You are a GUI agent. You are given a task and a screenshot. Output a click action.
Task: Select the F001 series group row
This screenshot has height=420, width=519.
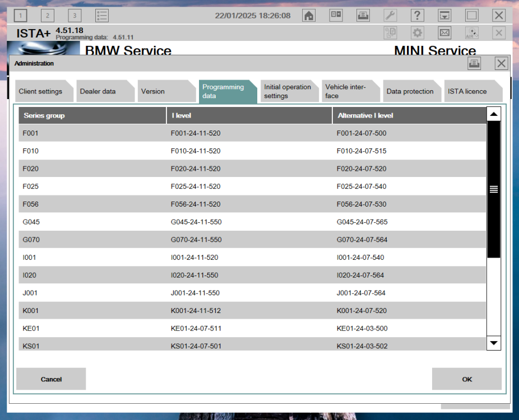252,133
